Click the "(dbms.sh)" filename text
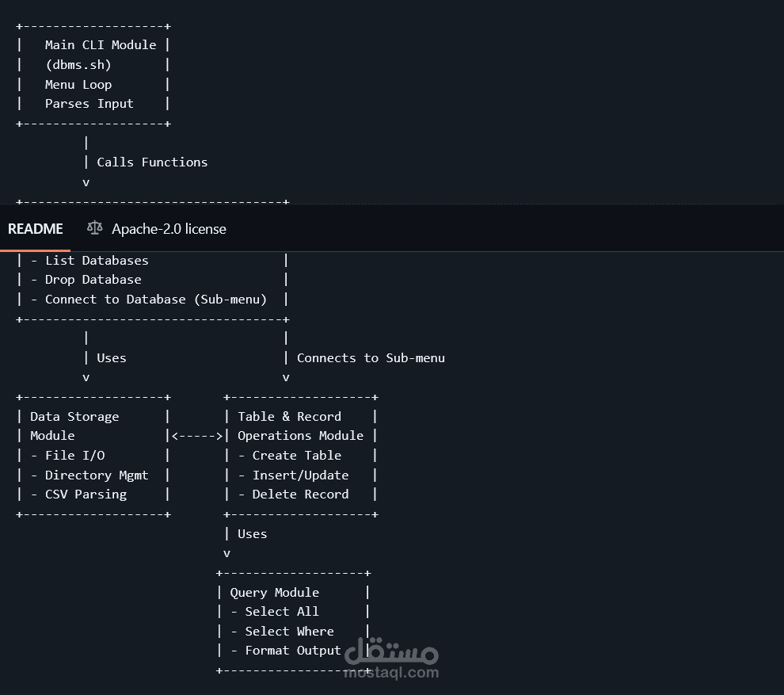 [x=78, y=65]
